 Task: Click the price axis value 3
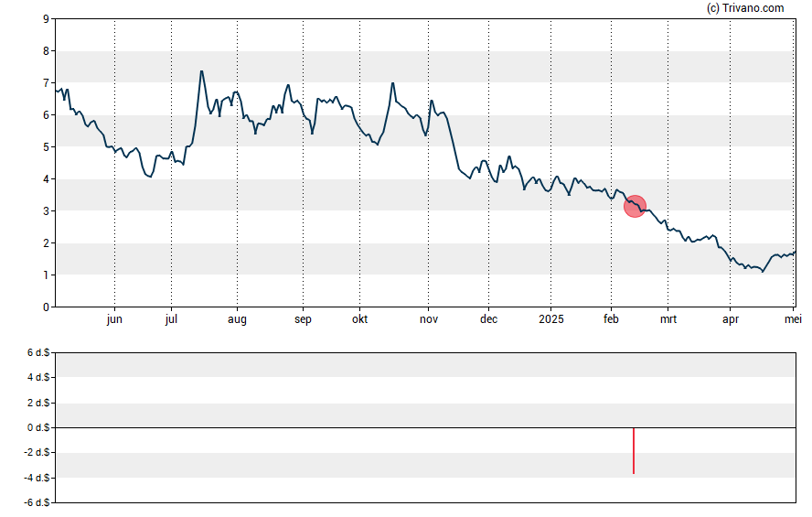pyautogui.click(x=47, y=210)
